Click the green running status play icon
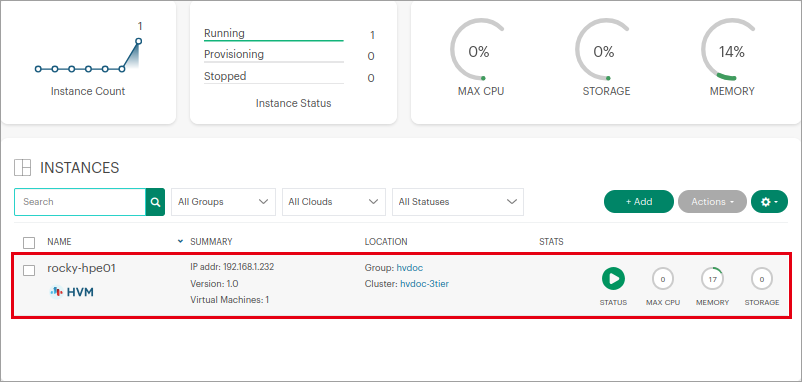The width and height of the screenshot is (802, 382). click(x=613, y=279)
